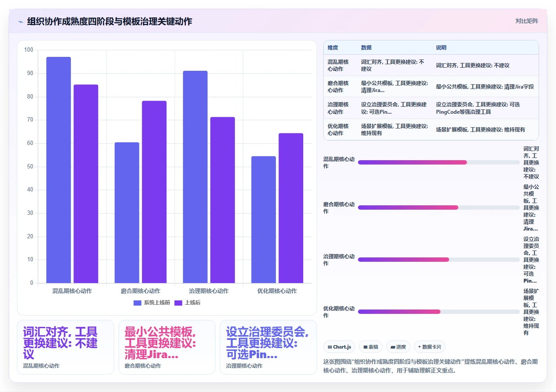Click the 磨合期核心动作 progress bar
The height and width of the screenshot is (392, 556).
click(439, 208)
